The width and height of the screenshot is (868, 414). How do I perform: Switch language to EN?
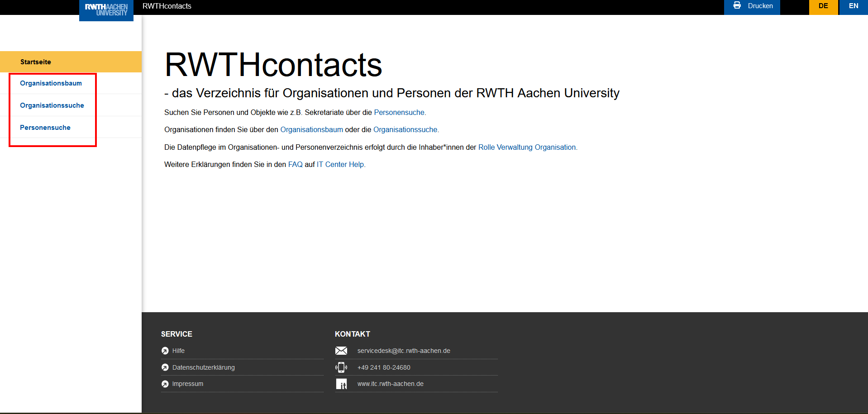(x=854, y=7)
